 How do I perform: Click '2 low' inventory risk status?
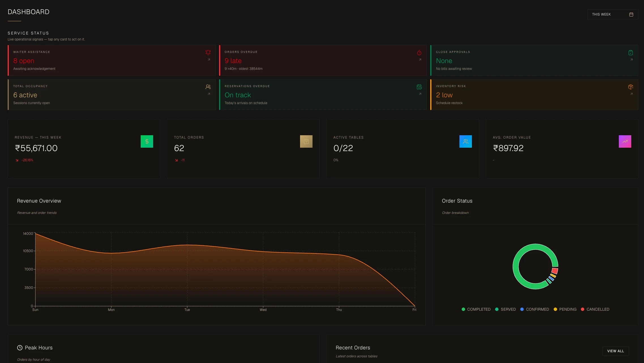pyautogui.click(x=444, y=95)
